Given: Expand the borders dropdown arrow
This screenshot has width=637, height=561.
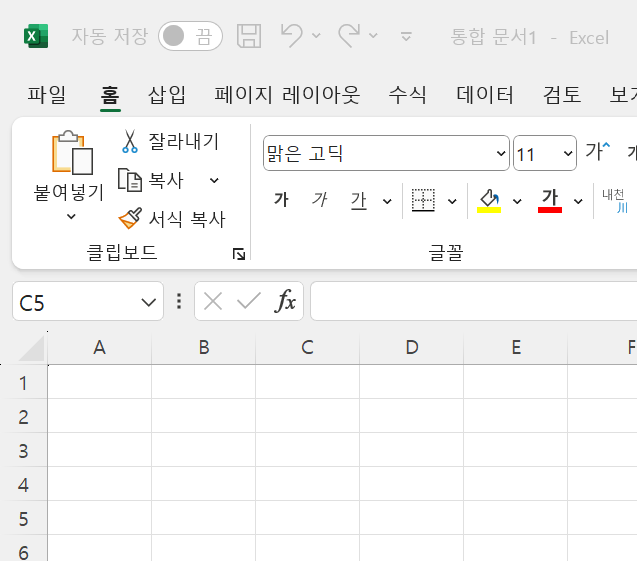Looking at the screenshot, I should pyautogui.click(x=452, y=201).
